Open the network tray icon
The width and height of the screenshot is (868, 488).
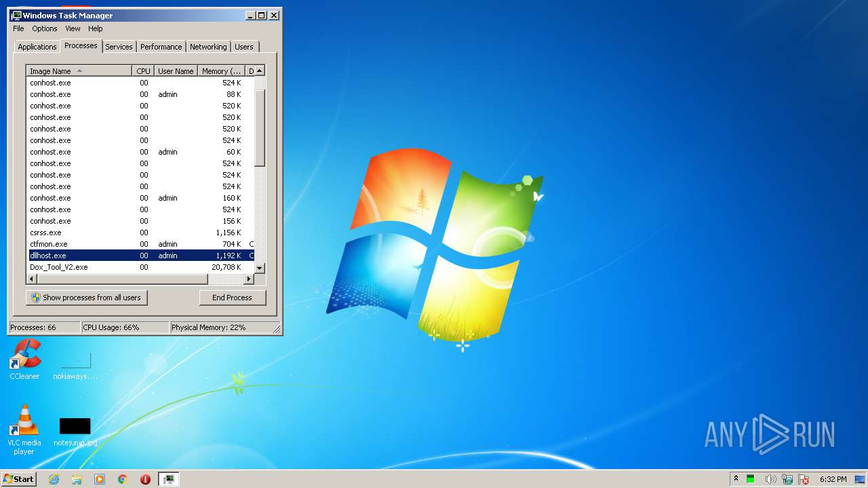(x=787, y=479)
